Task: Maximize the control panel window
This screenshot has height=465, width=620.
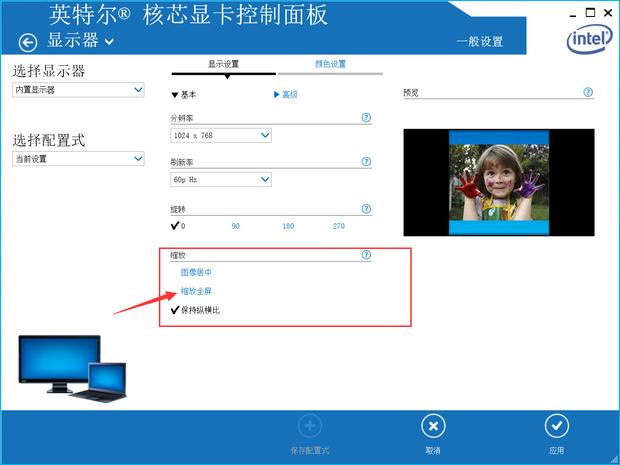Action: pos(590,13)
